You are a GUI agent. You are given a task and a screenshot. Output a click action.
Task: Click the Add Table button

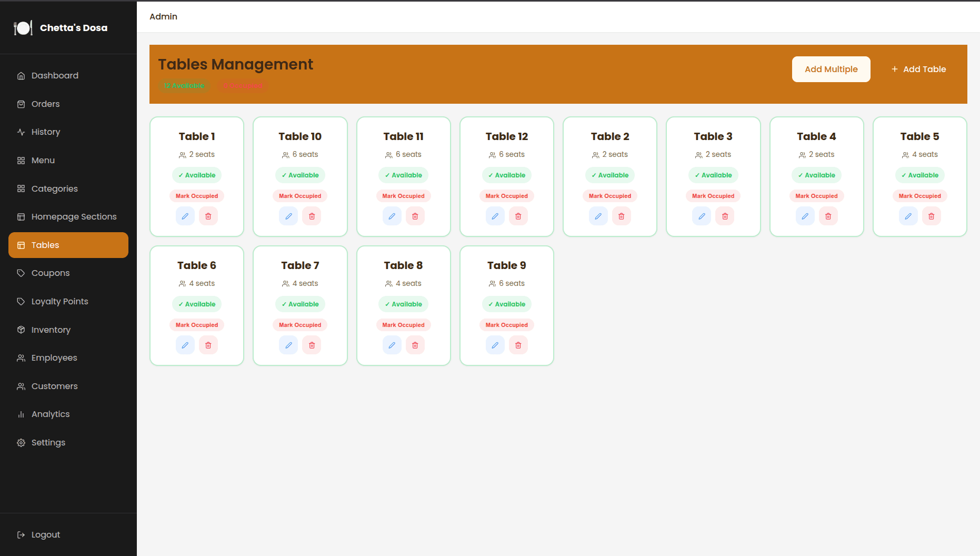918,69
